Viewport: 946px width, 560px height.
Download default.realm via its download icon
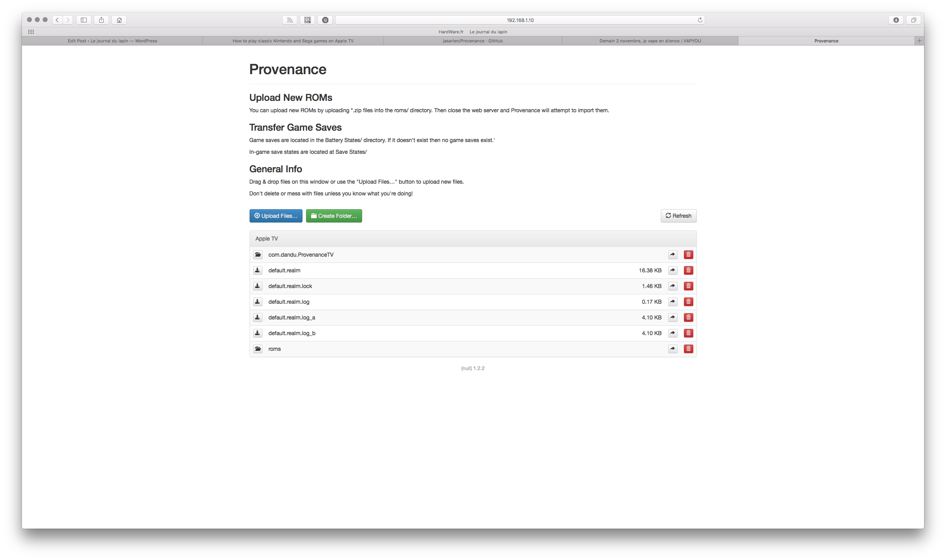257,270
